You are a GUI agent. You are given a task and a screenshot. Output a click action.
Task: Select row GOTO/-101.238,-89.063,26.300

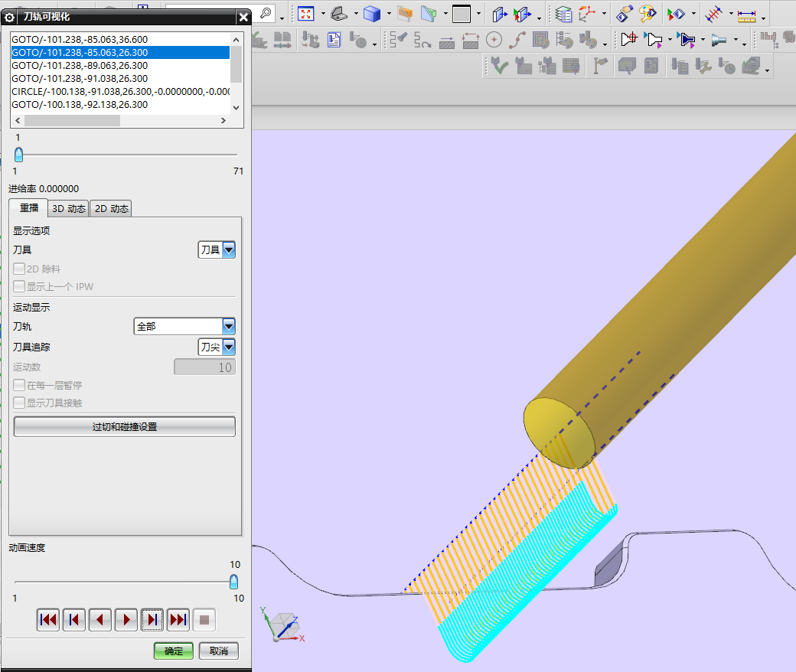[x=120, y=66]
